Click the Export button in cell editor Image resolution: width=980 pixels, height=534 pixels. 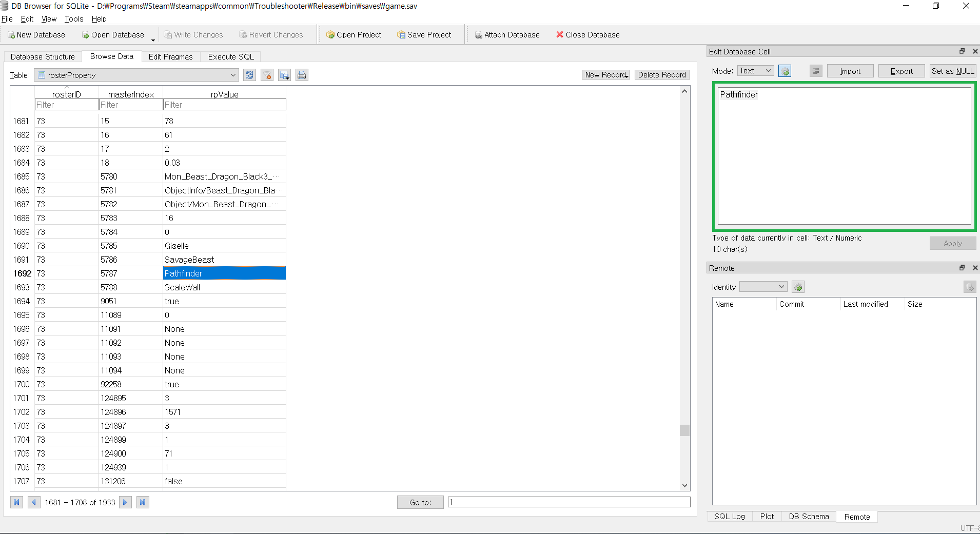[901, 71]
